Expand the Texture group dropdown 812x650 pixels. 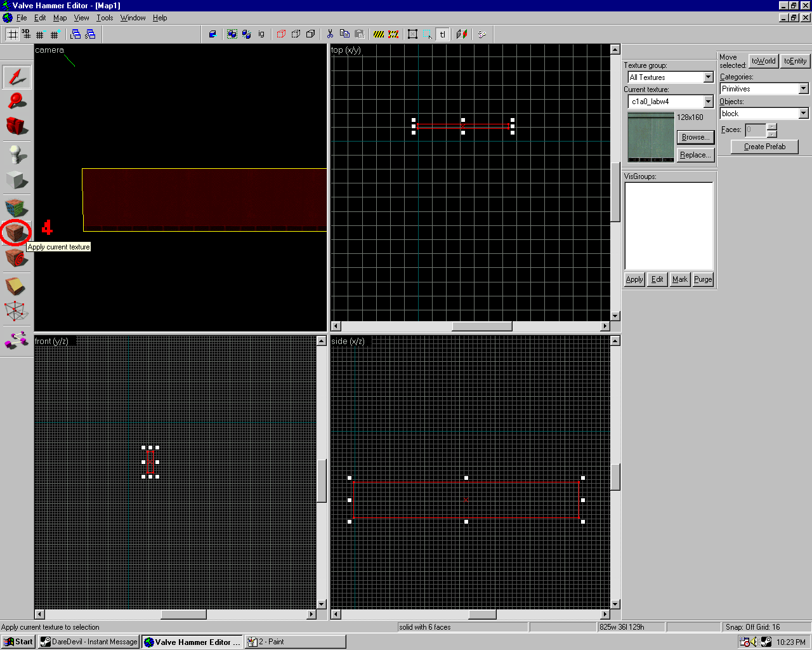tap(709, 77)
